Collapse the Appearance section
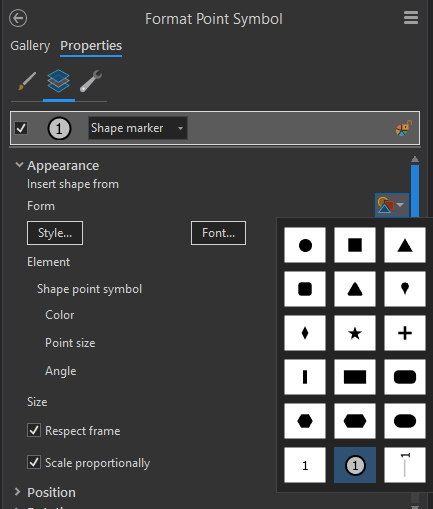Image resolution: width=433 pixels, height=509 pixels. (x=19, y=165)
